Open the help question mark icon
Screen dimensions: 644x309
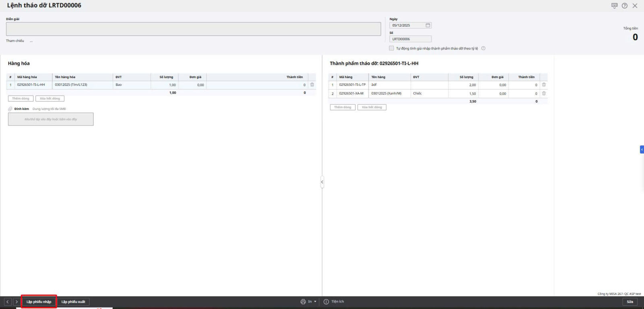pos(624,6)
